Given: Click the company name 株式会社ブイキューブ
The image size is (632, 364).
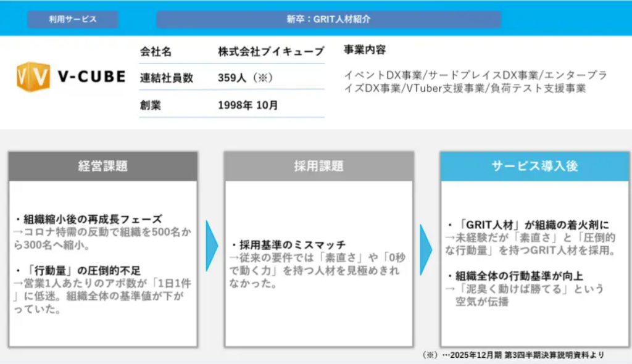Looking at the screenshot, I should [x=270, y=51].
